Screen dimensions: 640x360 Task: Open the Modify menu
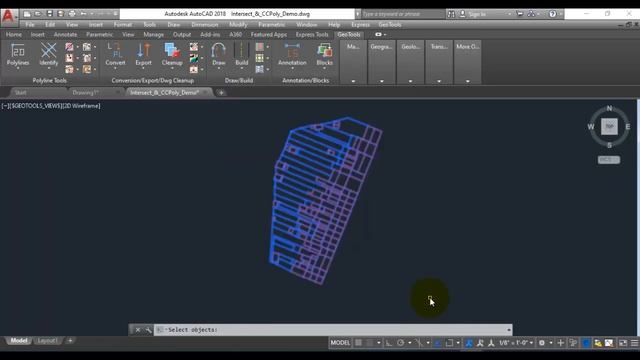pyautogui.click(x=238, y=24)
